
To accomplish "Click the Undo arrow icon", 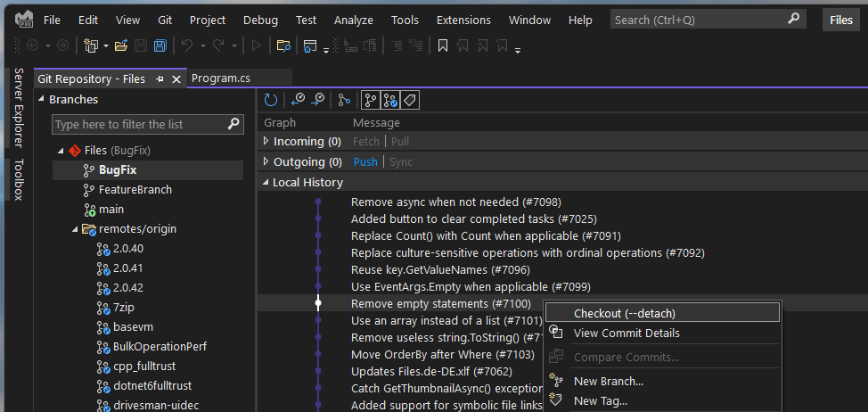I will pos(187,46).
